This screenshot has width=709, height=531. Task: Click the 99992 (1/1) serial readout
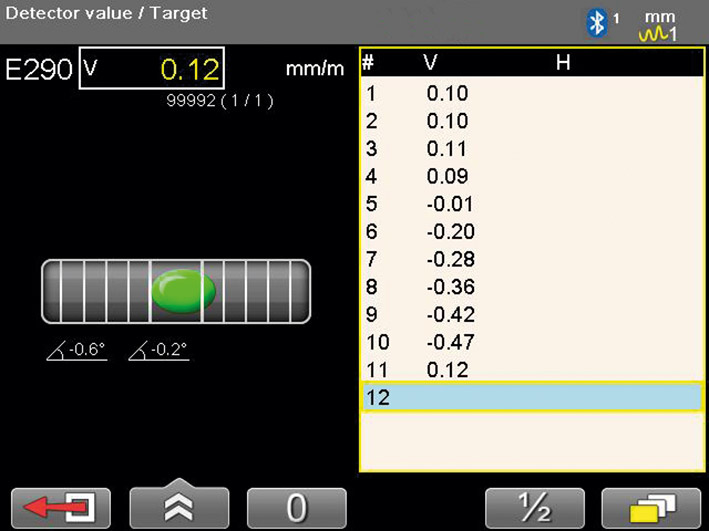click(x=220, y=100)
